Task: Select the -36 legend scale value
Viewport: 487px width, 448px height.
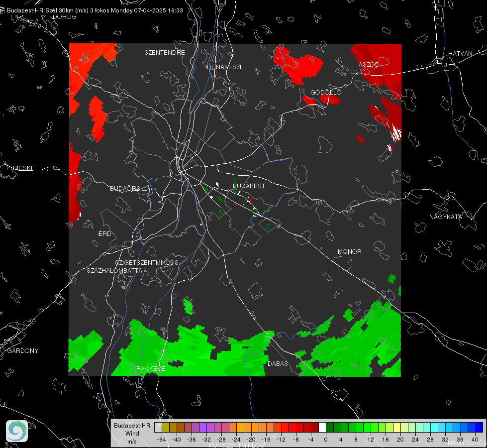Action: tap(192, 440)
